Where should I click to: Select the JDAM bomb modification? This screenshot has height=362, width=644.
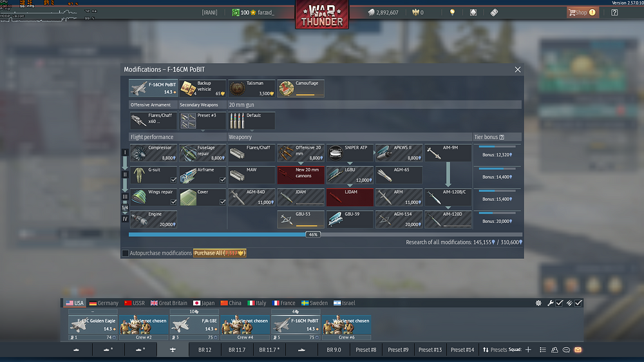point(301,197)
